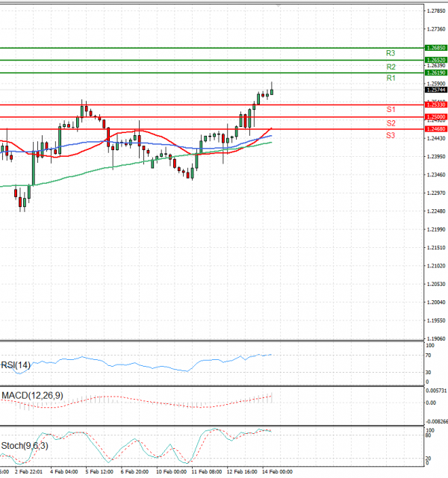Click the 10 Feb 00:00 time label
Image resolution: width=448 pixels, height=478 pixels.
pos(171,471)
